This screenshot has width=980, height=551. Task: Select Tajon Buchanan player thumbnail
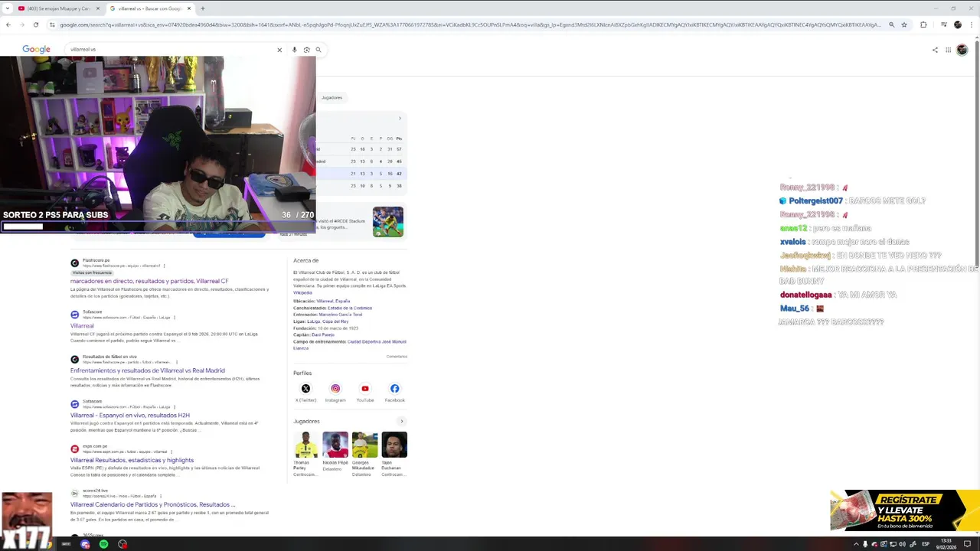tap(394, 445)
